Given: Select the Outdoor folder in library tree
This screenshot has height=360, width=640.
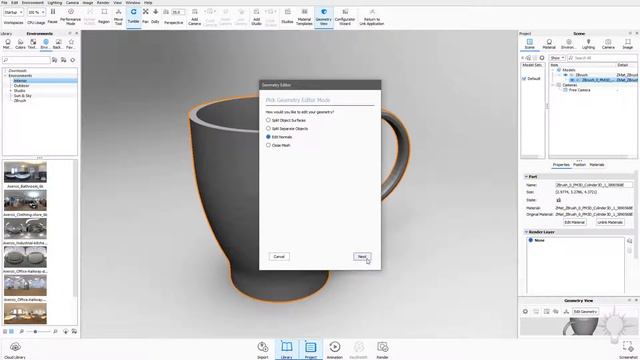Looking at the screenshot, I should [x=21, y=86].
